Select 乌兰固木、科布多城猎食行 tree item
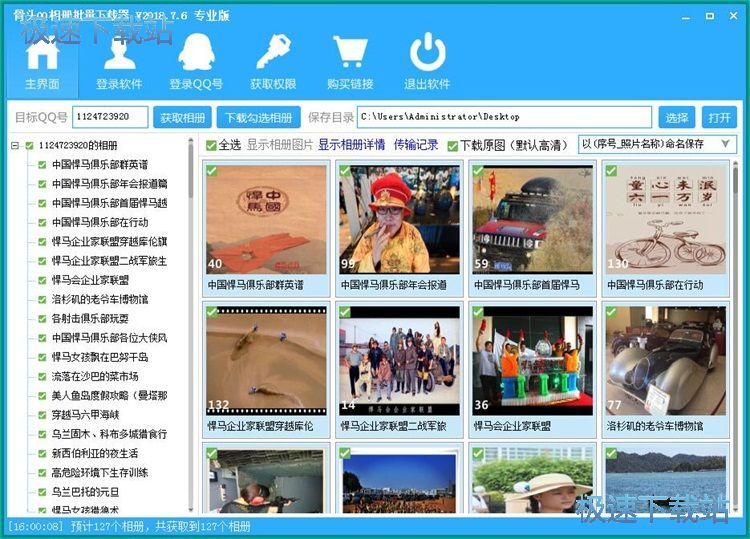This screenshot has height=539, width=750. tap(110, 434)
